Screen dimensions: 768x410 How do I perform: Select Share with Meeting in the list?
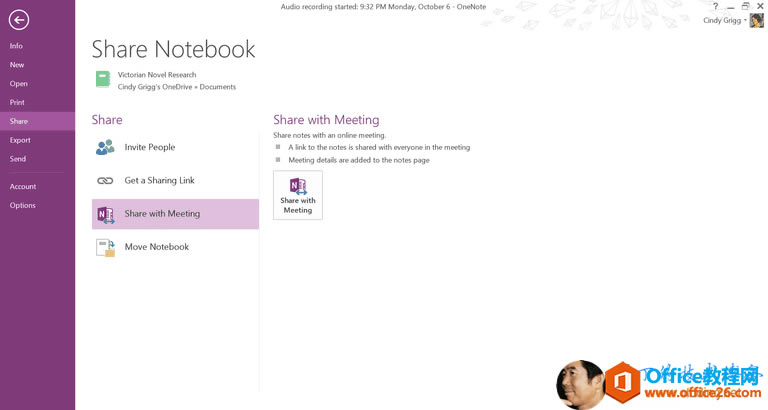[x=175, y=214]
